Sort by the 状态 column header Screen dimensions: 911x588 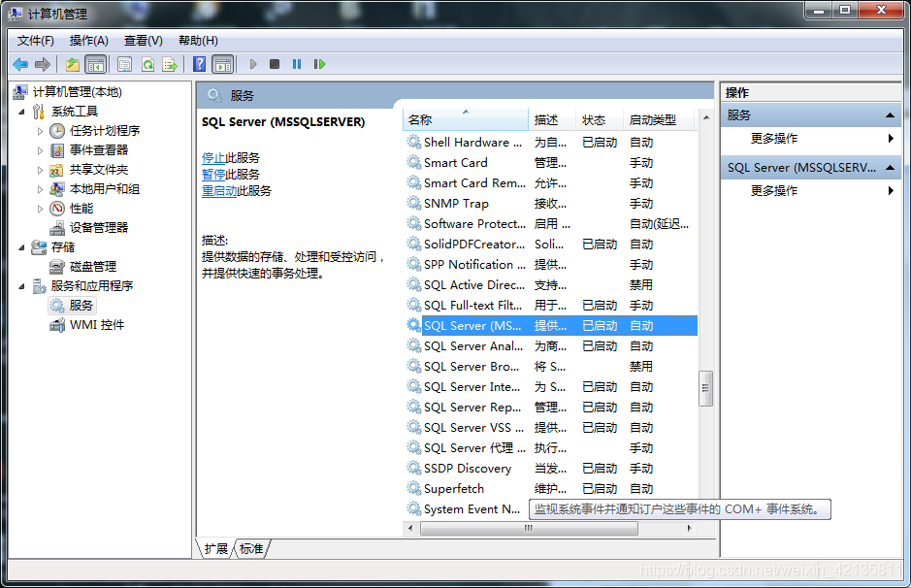tap(600, 119)
